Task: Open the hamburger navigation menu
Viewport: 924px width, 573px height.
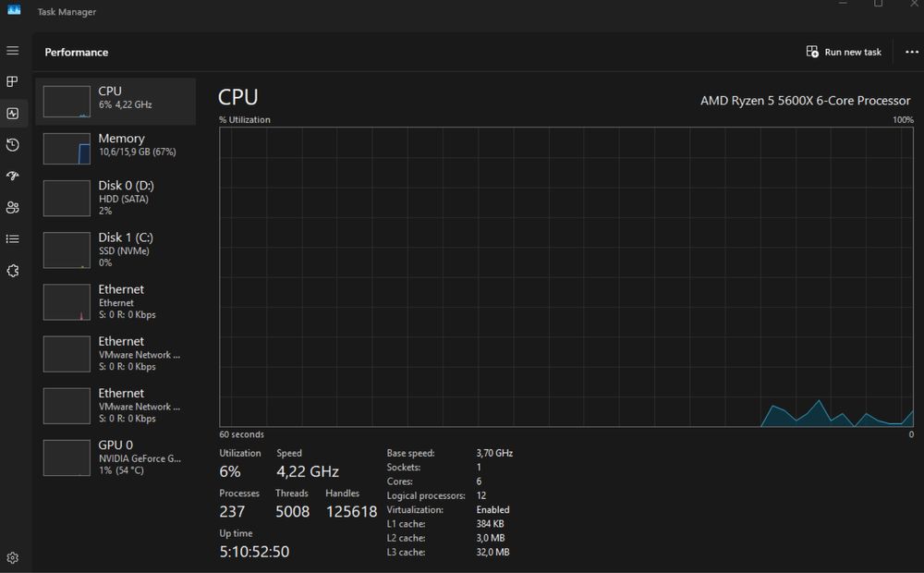Action: (x=12, y=51)
